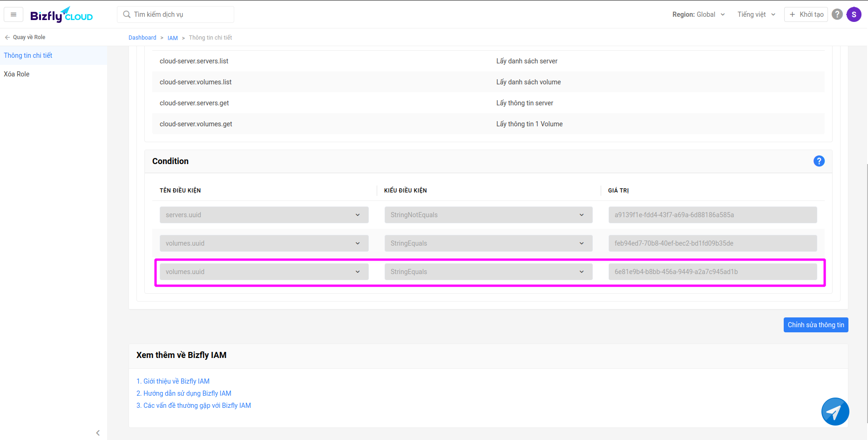
Task: Open the StringNotEquals condition type dropdown
Action: click(488, 215)
